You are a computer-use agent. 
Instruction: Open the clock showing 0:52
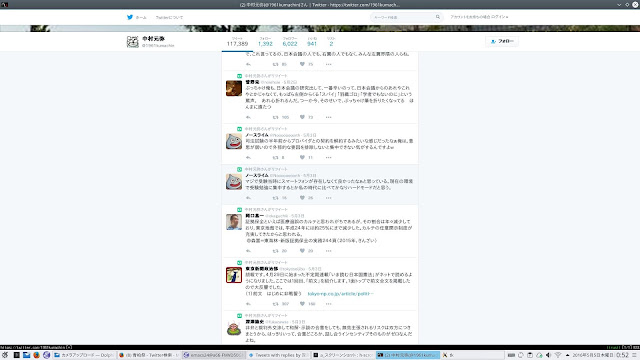[622, 355]
